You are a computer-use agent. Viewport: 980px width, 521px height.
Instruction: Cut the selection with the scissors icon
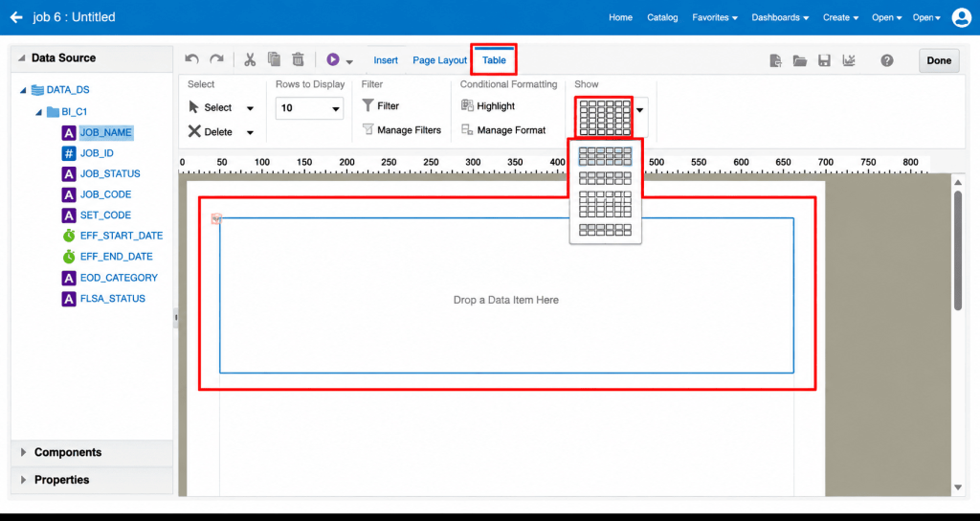[x=250, y=59]
